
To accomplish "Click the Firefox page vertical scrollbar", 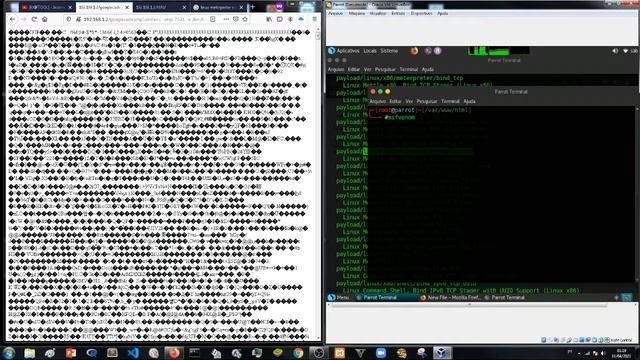I will [x=318, y=184].
